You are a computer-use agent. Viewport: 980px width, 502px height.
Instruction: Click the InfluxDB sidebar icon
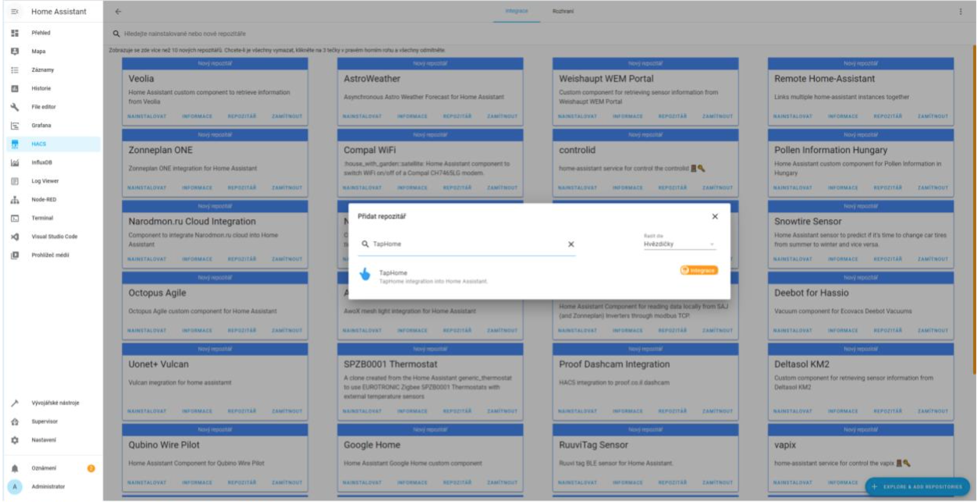(15, 163)
